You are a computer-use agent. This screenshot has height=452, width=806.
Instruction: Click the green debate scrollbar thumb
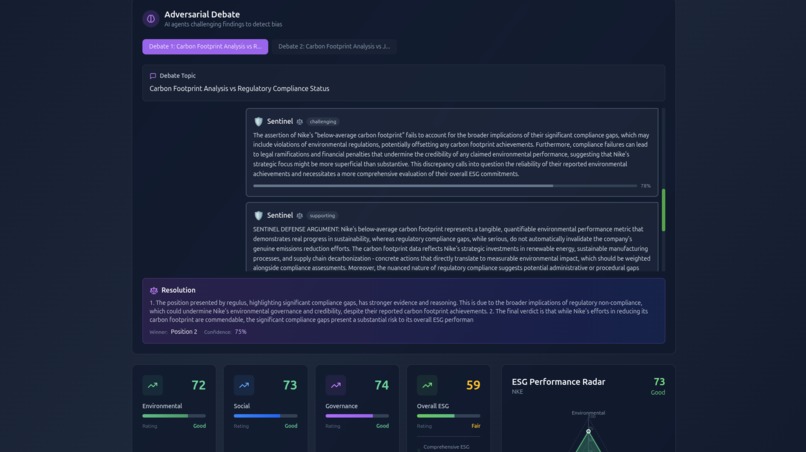(663, 210)
